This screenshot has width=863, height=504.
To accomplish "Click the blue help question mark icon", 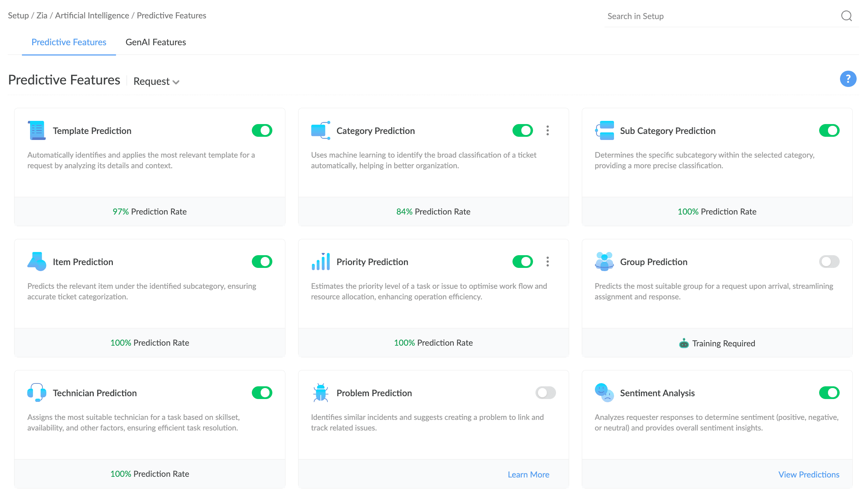I will point(848,79).
